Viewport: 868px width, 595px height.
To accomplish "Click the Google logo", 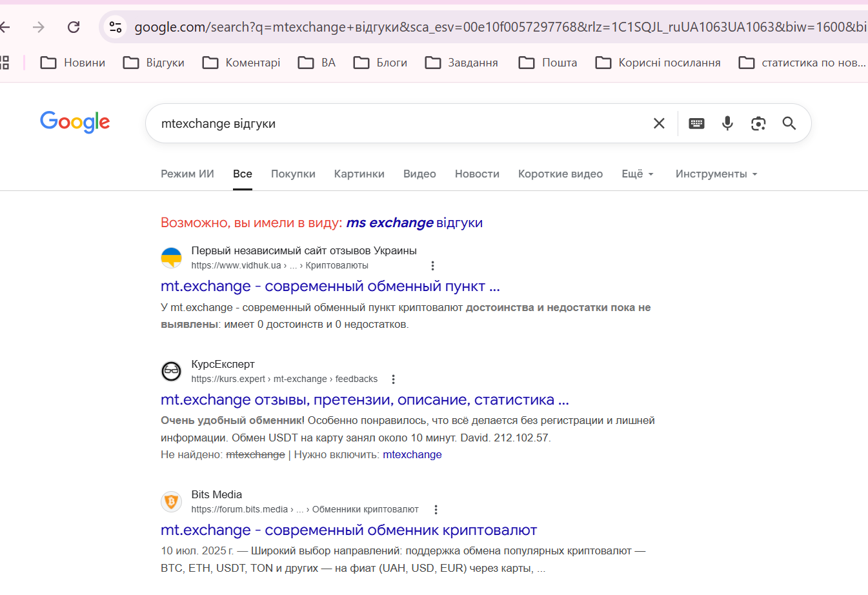I will 75,122.
